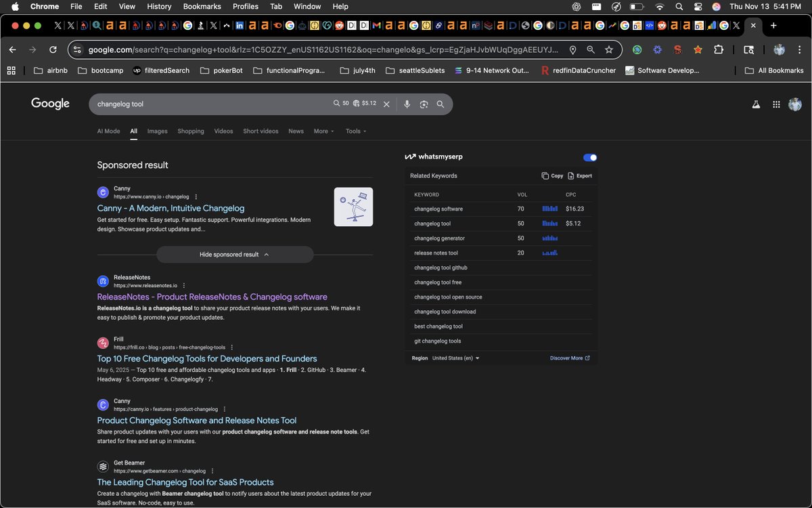The image size is (812, 508).
Task: Open the History menu in menu bar
Action: click(159, 7)
